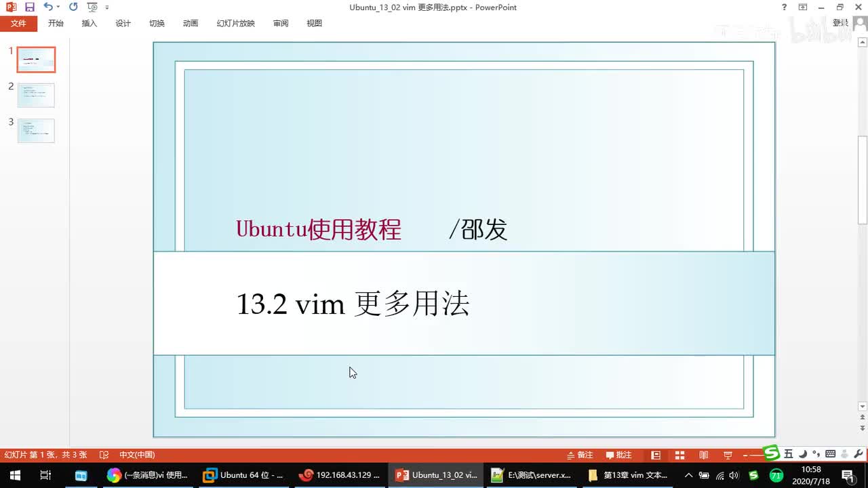This screenshot has height=488, width=868.
Task: Go to previous slide double-arrow button
Action: pos(863,418)
